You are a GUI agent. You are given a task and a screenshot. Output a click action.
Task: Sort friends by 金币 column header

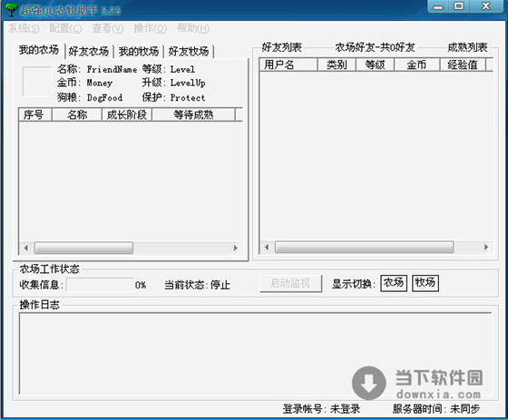(x=416, y=64)
